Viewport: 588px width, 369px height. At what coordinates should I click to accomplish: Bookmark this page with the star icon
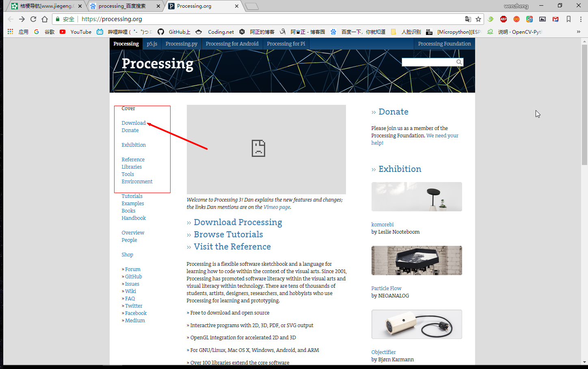[478, 19]
